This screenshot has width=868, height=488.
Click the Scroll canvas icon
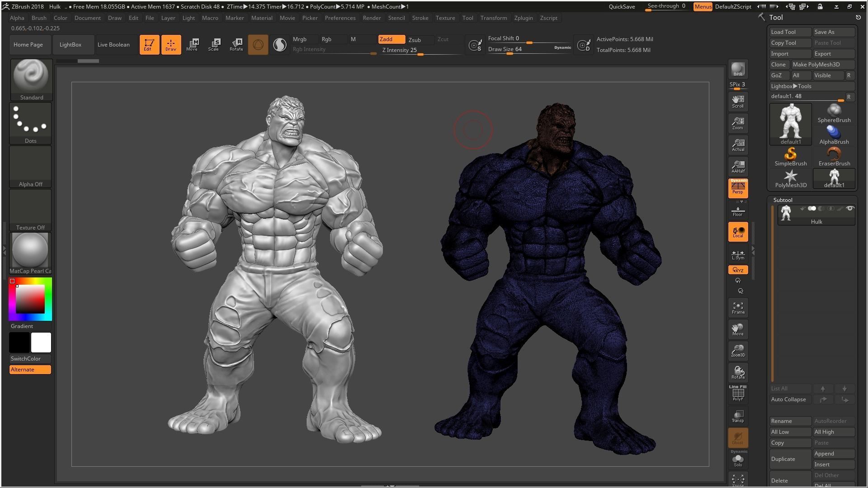[x=738, y=101]
